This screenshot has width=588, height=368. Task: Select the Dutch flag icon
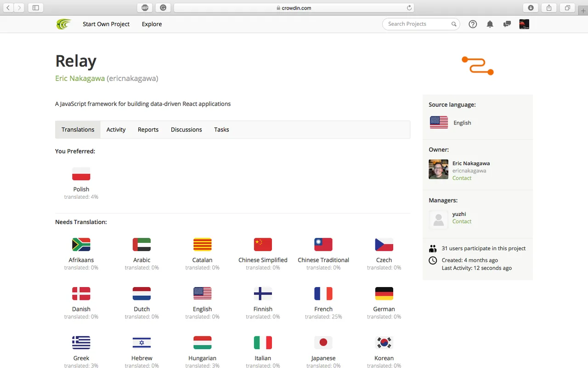pyautogui.click(x=142, y=293)
